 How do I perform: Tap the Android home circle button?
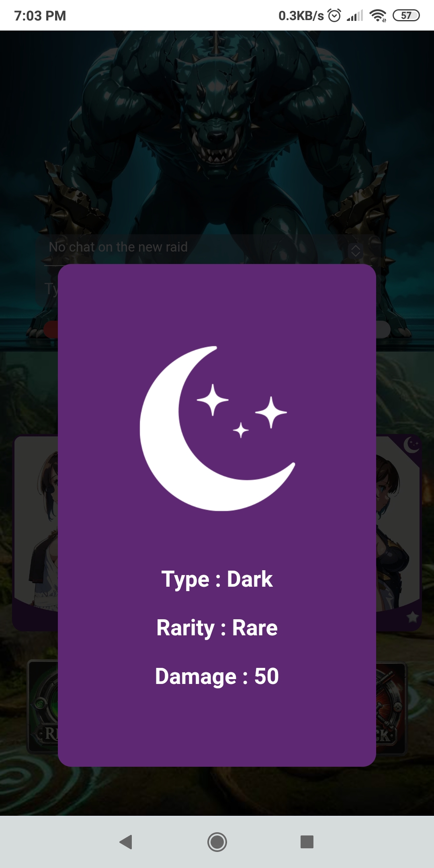point(217,842)
